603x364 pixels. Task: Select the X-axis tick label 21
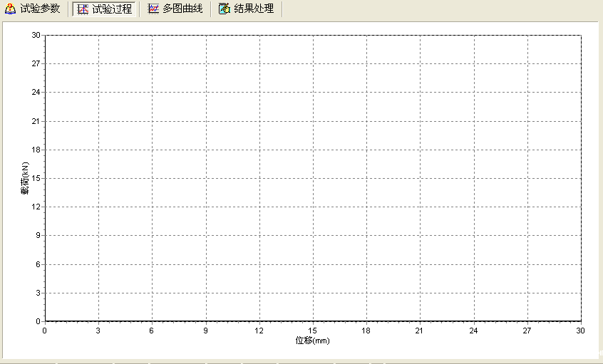pyautogui.click(x=420, y=331)
